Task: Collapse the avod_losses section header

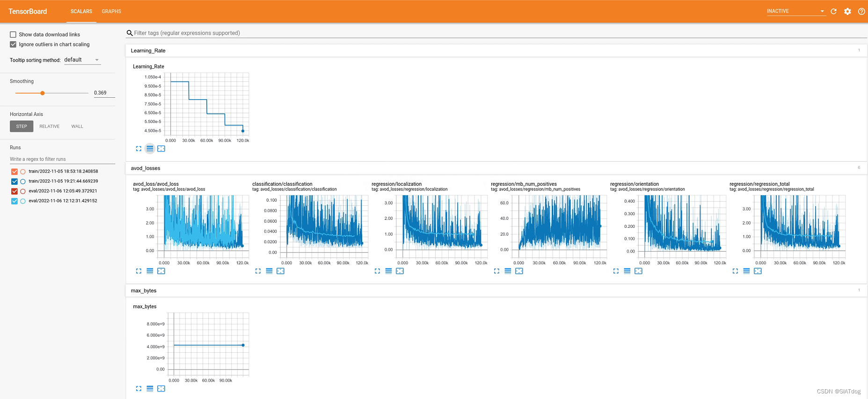Action: tap(496, 168)
